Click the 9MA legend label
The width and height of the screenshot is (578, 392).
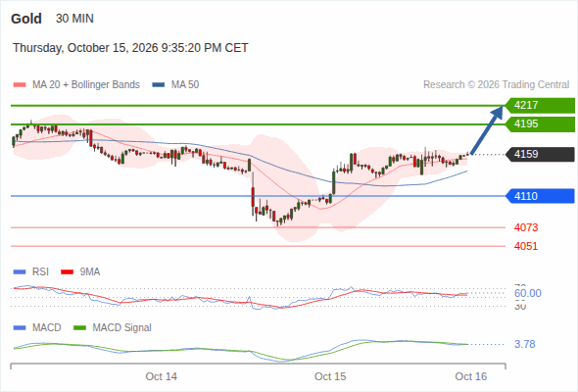[90, 272]
